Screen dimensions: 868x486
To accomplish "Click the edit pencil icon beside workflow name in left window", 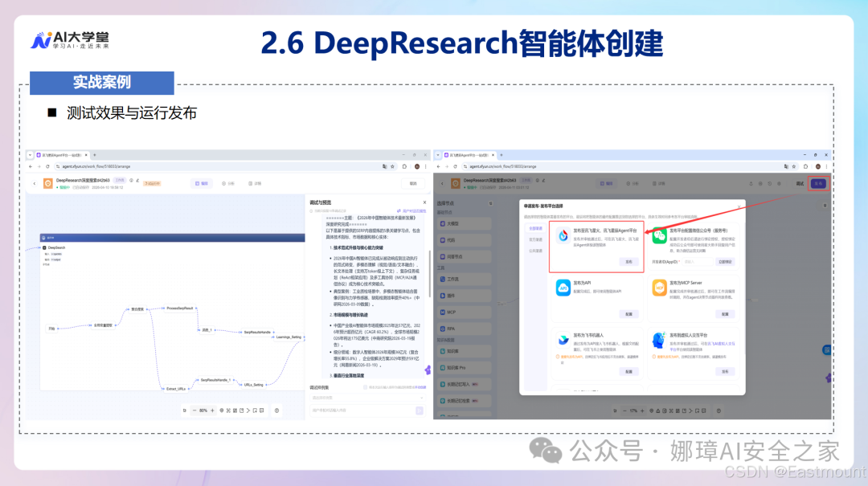I will (137, 181).
